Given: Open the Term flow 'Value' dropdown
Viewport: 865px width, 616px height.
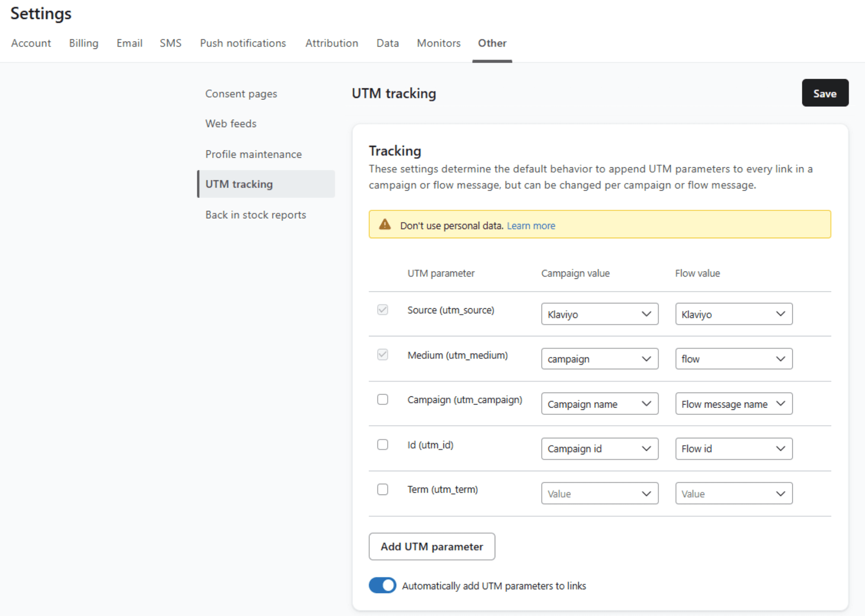Looking at the screenshot, I should (734, 494).
